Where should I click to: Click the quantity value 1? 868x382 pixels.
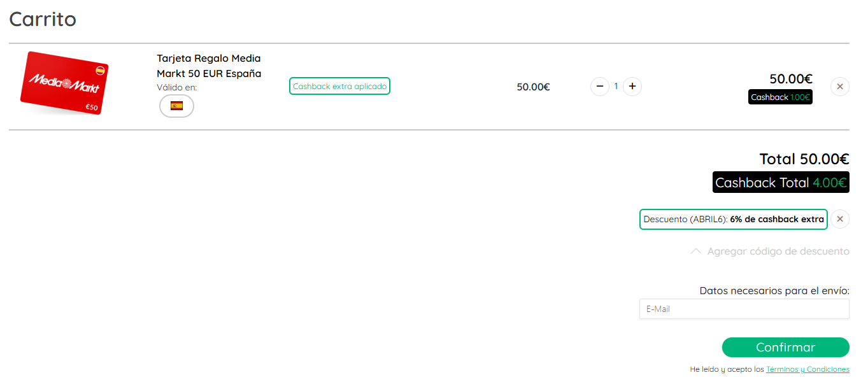[616, 86]
